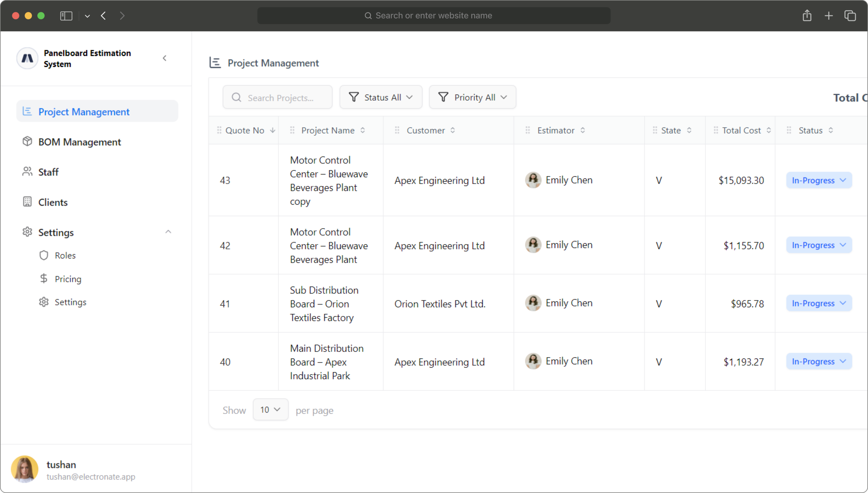
Task: Open the Pricing settings link
Action: (68, 279)
